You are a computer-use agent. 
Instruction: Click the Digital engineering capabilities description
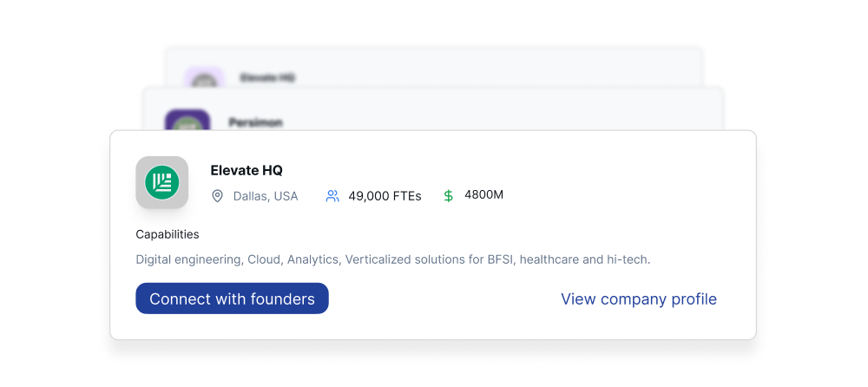pos(393,259)
